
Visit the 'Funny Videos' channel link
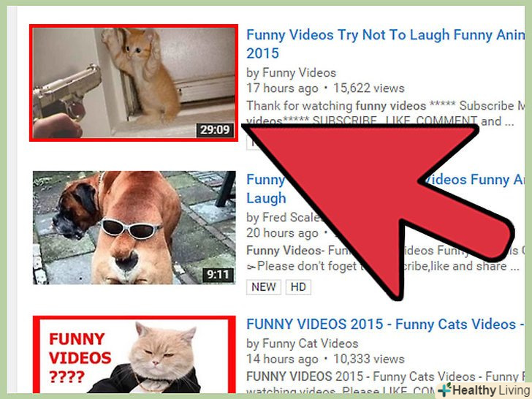tap(299, 72)
